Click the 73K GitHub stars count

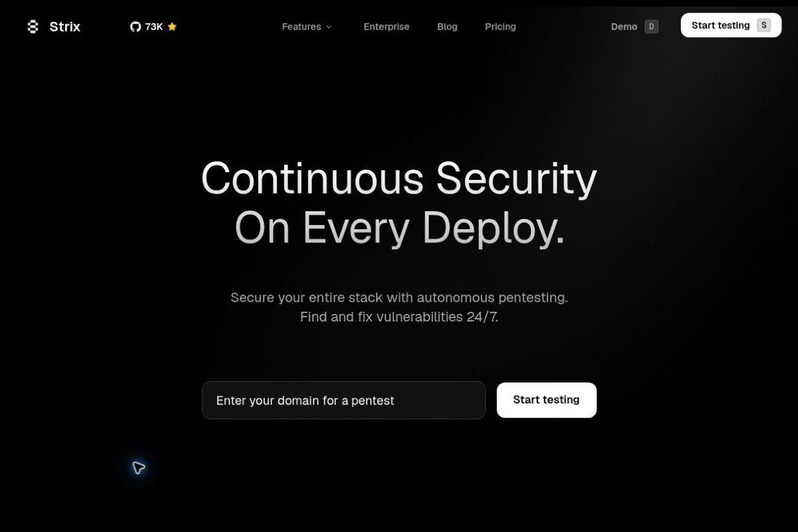pos(154,27)
